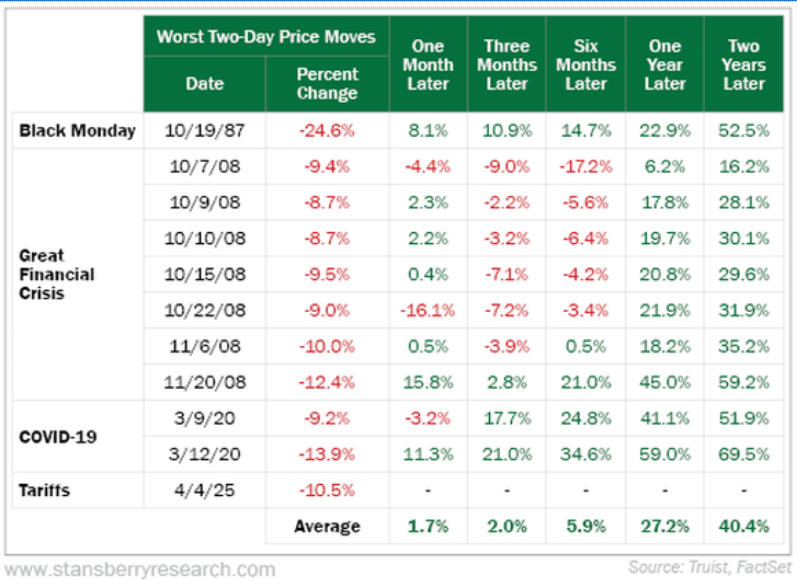Click the "Percent Change" column header
This screenshot has height=580, width=797.
pos(327,84)
